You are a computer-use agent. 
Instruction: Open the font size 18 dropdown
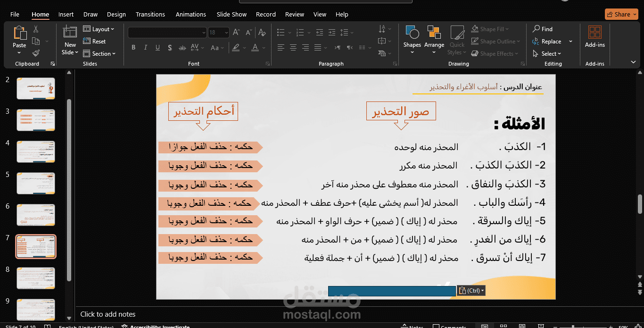tap(227, 33)
